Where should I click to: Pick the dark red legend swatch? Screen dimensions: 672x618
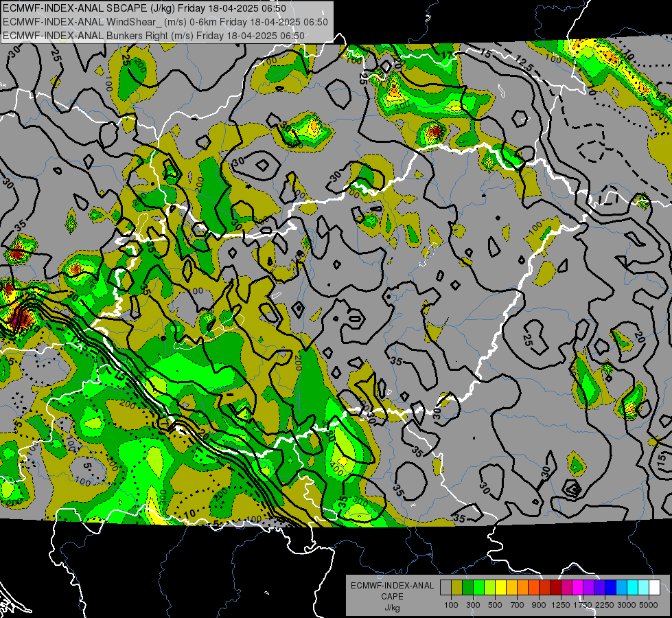click(x=555, y=588)
